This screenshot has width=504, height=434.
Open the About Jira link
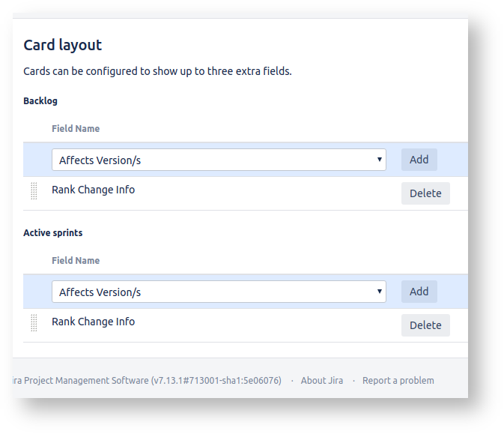pyautogui.click(x=322, y=381)
